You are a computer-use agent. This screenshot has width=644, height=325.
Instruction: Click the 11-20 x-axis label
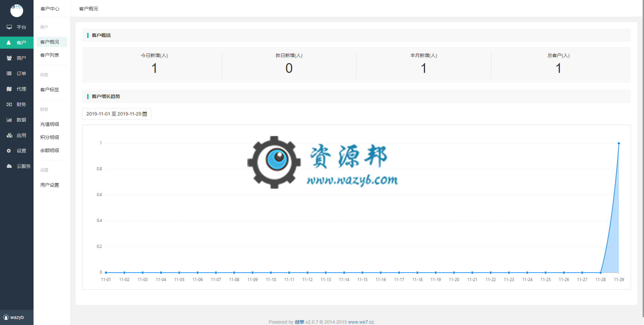coord(454,280)
